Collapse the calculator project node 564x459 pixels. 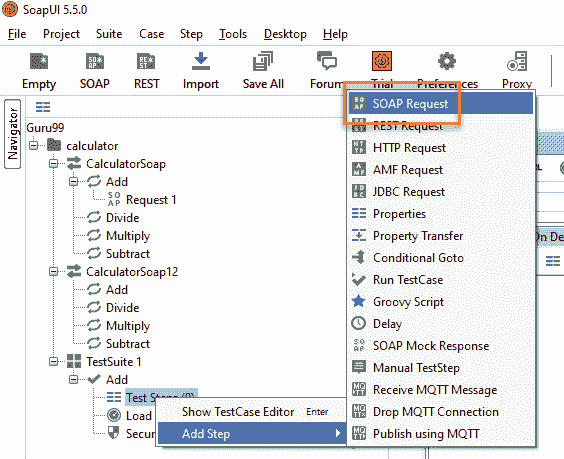click(34, 146)
